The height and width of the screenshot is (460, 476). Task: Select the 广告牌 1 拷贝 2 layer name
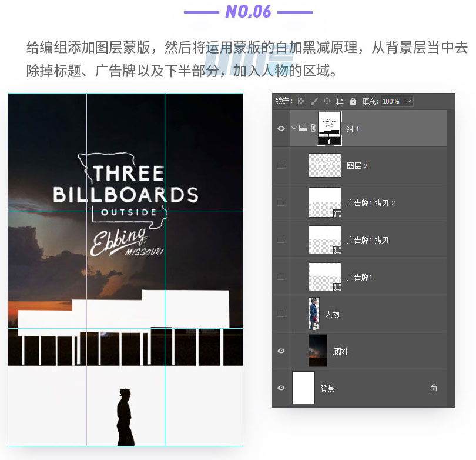tap(371, 203)
